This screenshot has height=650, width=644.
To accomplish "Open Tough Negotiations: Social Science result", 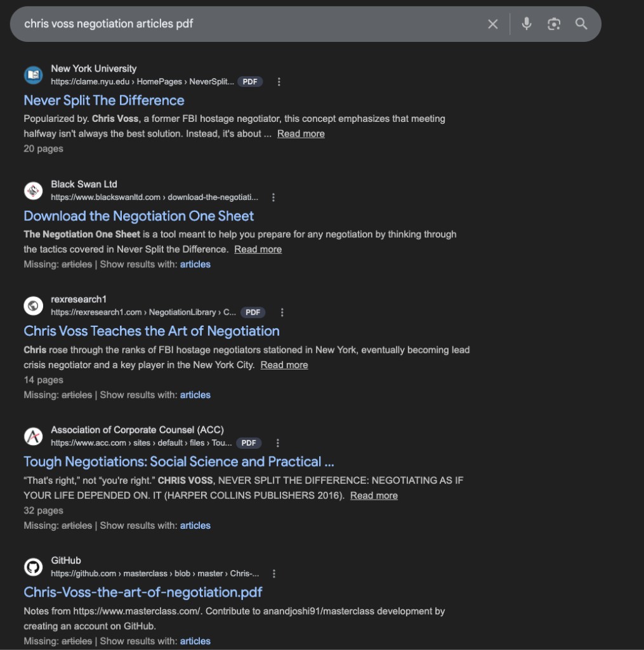I will coord(179,461).
